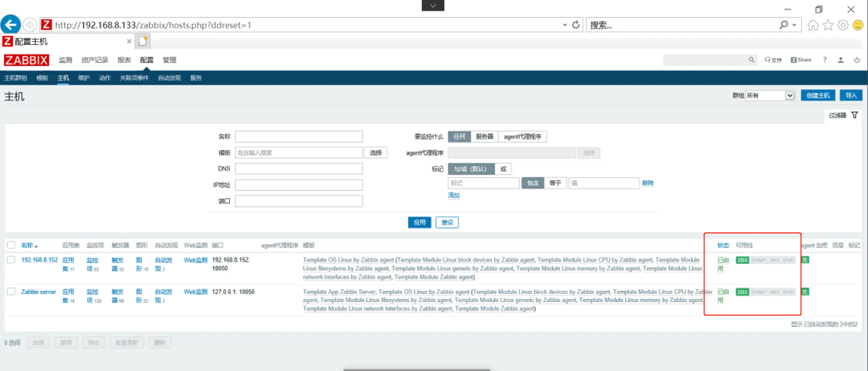Click the 重设 filter button

447,222
